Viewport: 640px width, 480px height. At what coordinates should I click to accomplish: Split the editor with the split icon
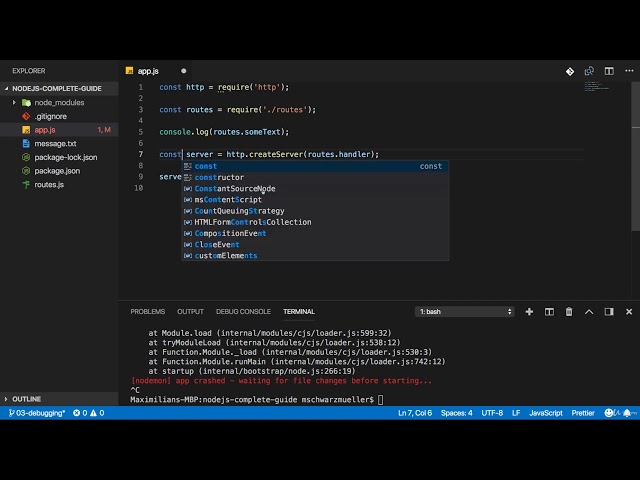609,71
